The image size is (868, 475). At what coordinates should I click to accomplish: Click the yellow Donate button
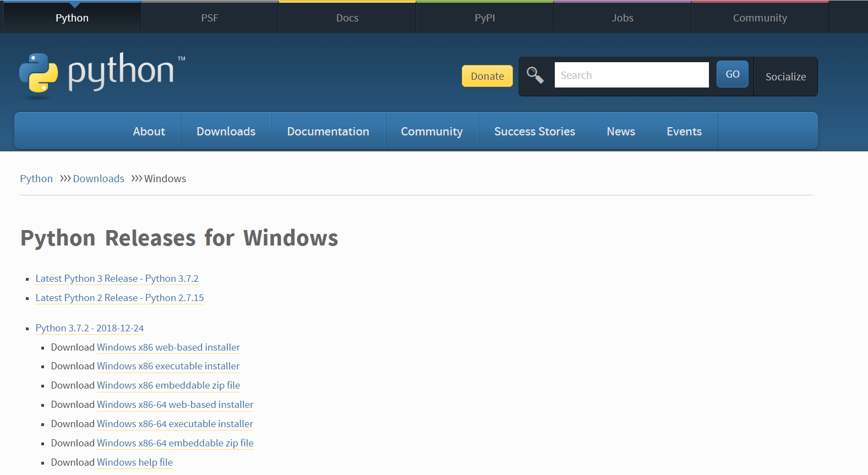487,76
